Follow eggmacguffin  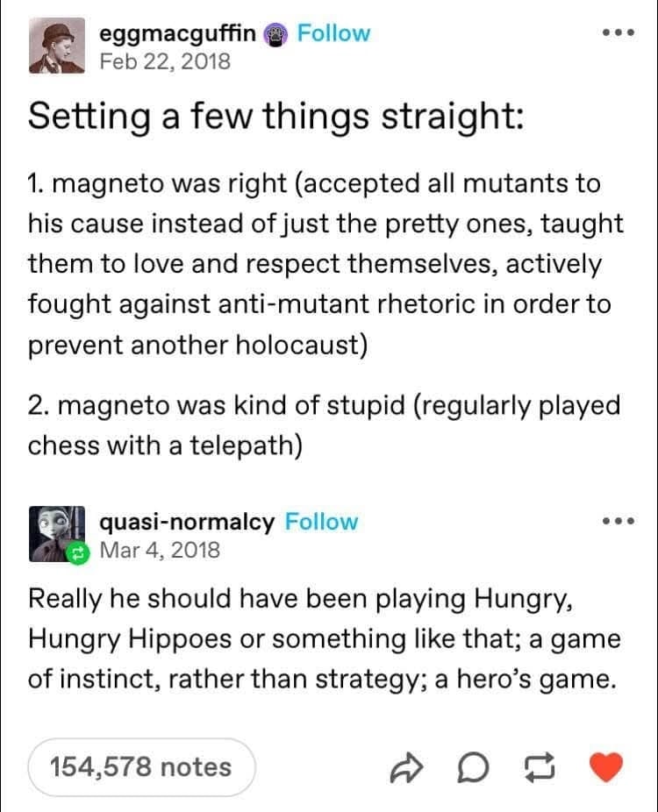(333, 33)
